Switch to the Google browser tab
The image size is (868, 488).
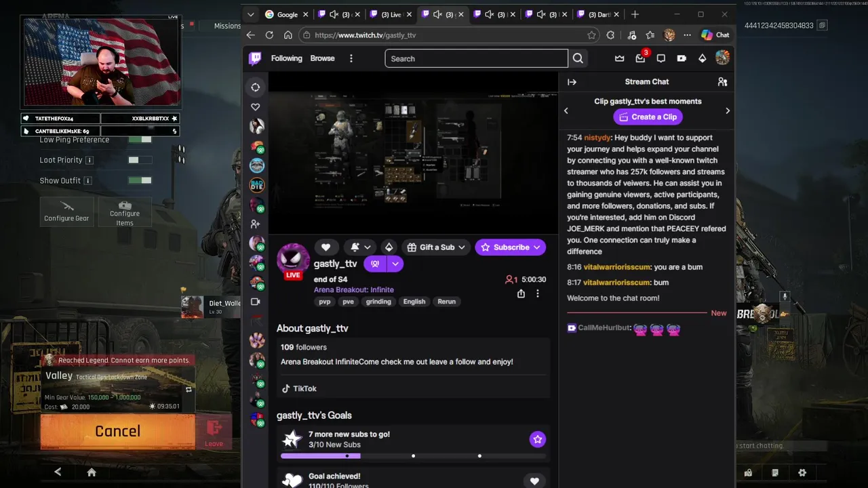tap(287, 14)
